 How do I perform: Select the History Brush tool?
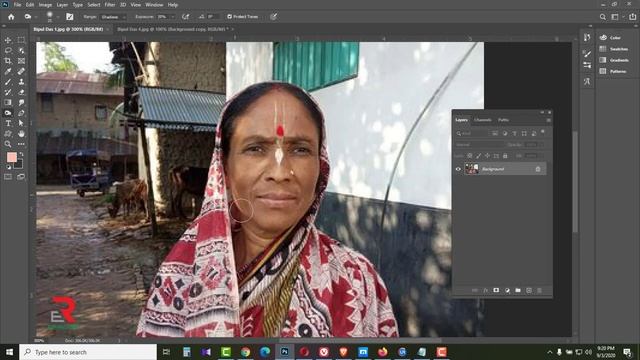pos(8,92)
